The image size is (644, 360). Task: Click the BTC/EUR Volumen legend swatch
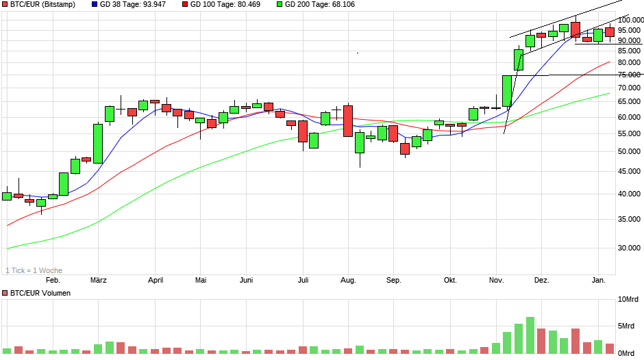pyautogui.click(x=5, y=293)
